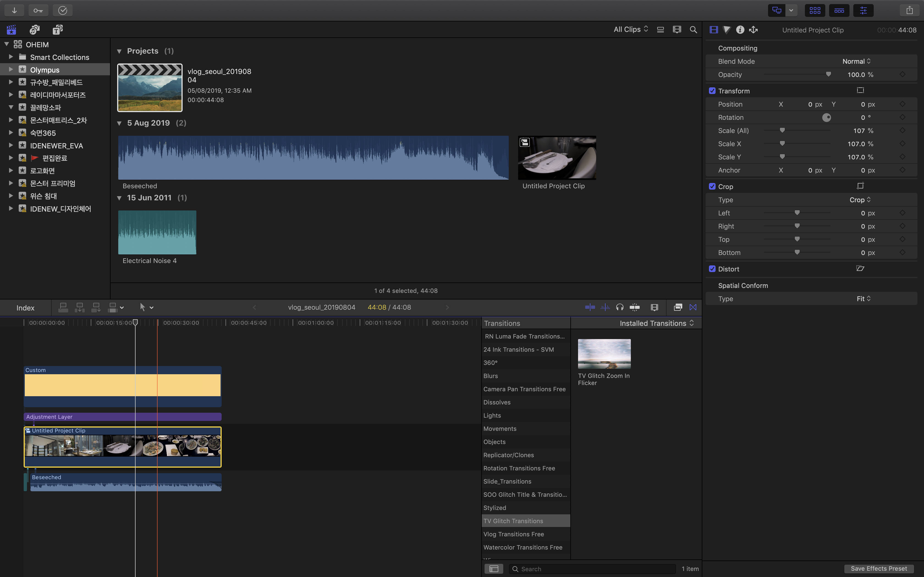Click the Opacity slider handle
The width and height of the screenshot is (924, 577).
tap(828, 74)
